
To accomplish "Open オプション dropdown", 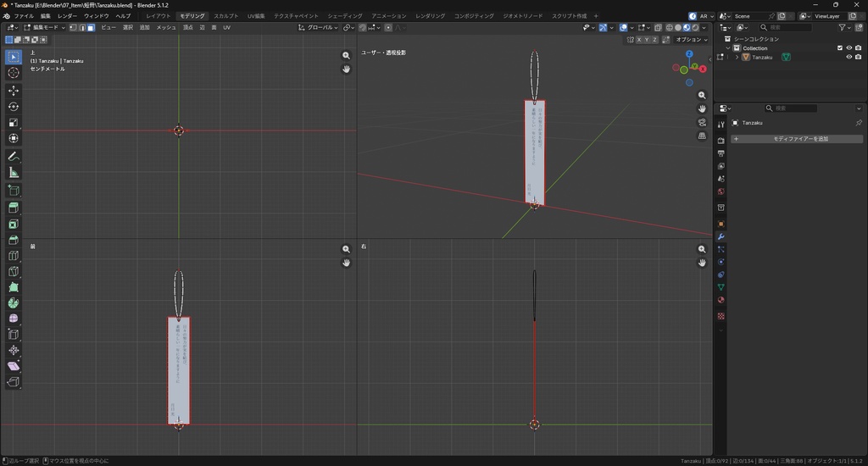I will point(692,40).
